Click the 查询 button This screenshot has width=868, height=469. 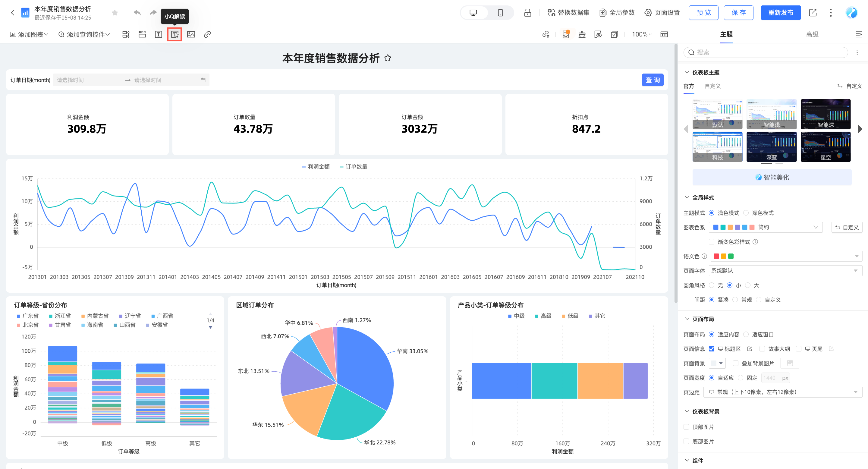tap(652, 80)
